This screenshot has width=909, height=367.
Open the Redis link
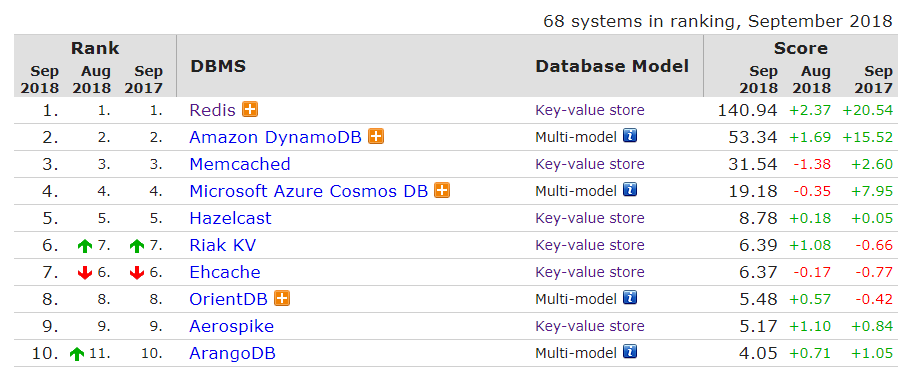click(213, 110)
